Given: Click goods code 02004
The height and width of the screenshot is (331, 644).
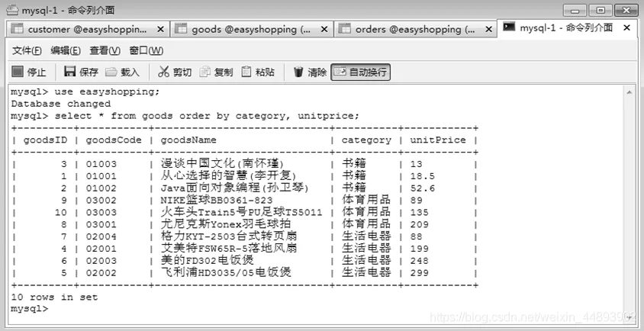Looking at the screenshot, I should [101, 236].
